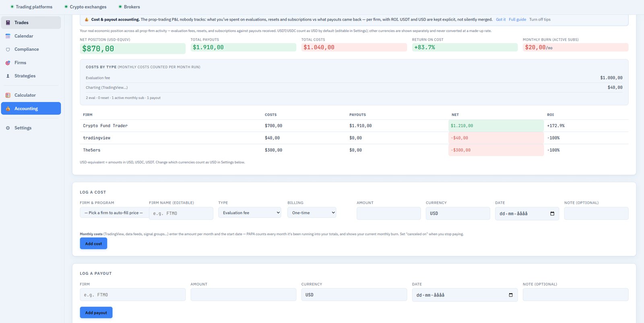Screen dimensions: 644x323
Task: Open the Calculator icon
Action: 8,95
